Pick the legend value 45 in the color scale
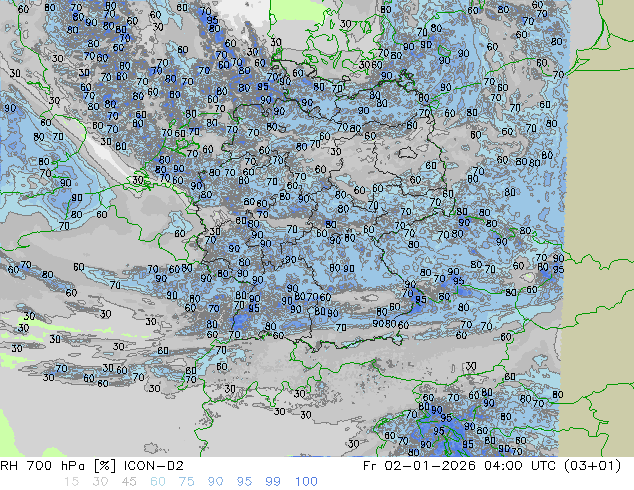The image size is (634, 490). (129, 482)
